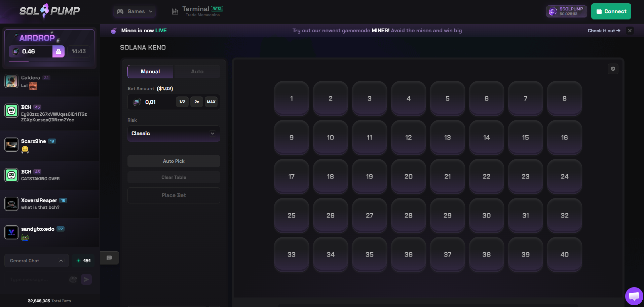This screenshot has width=644, height=307.
Task: Select Keno tile number 40
Action: point(565,255)
